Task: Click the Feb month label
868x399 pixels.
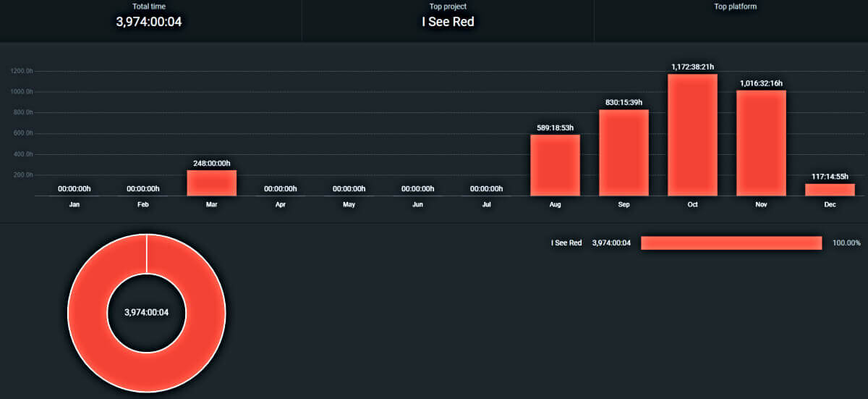Action: pyautogui.click(x=143, y=205)
